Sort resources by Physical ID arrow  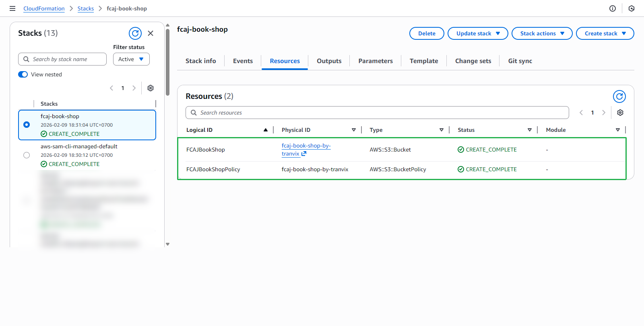(354, 130)
